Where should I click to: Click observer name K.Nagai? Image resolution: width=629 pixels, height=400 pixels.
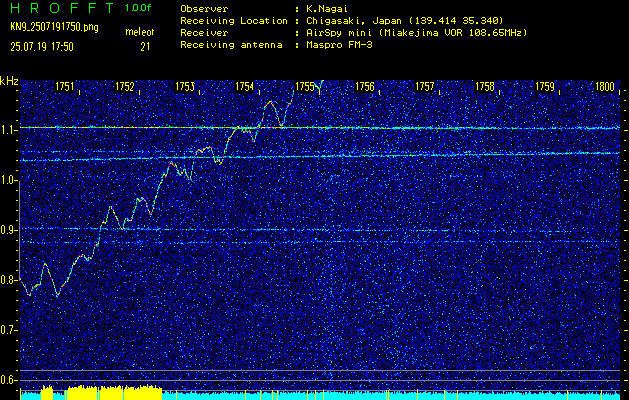point(325,9)
